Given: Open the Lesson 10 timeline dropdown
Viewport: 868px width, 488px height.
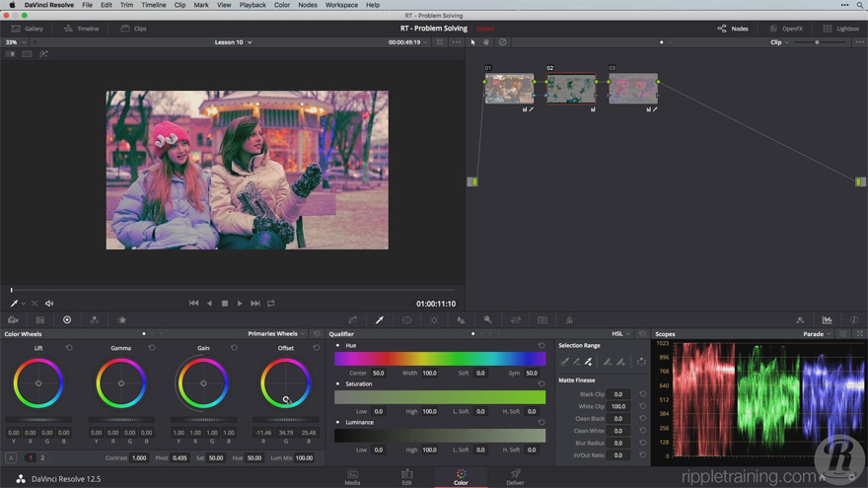Looking at the screenshot, I should [x=233, y=42].
